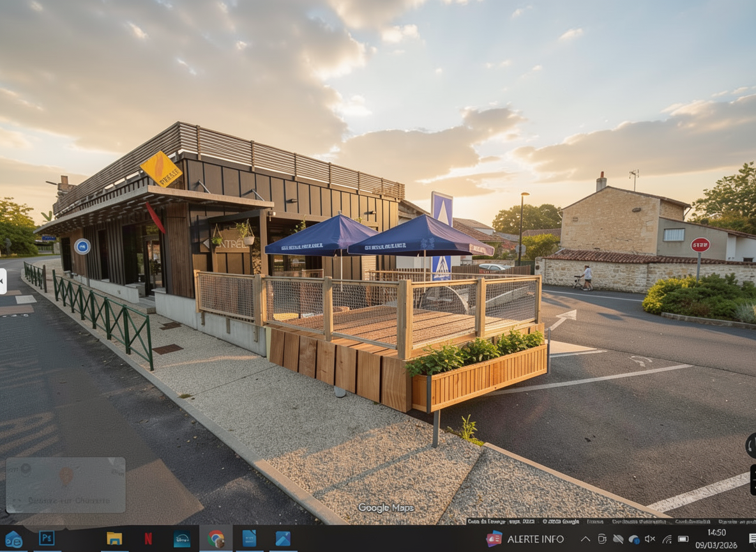The height and width of the screenshot is (552, 756).
Task: Expand the hidden system tray icons chevron
Action: point(585,539)
